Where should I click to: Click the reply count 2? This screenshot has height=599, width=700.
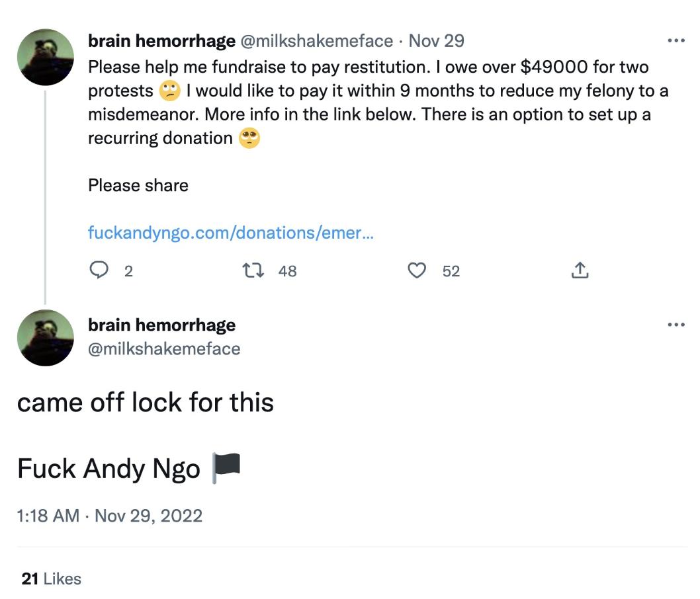pos(128,271)
